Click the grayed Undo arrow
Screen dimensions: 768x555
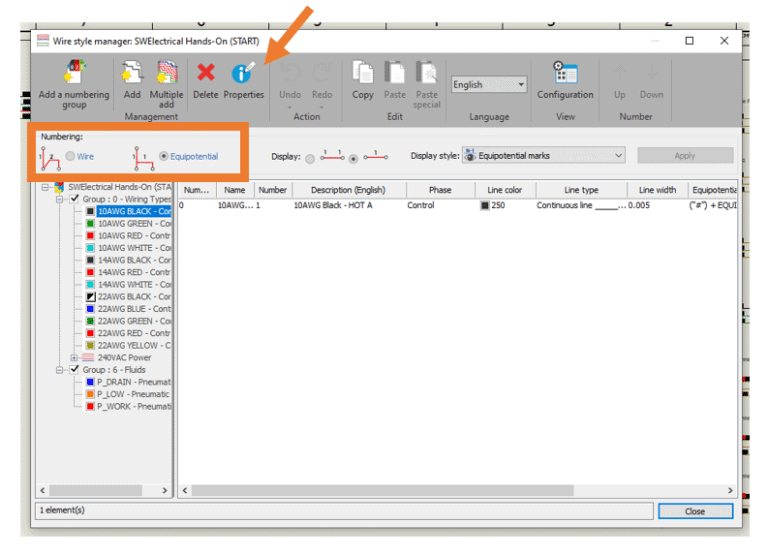[x=290, y=72]
